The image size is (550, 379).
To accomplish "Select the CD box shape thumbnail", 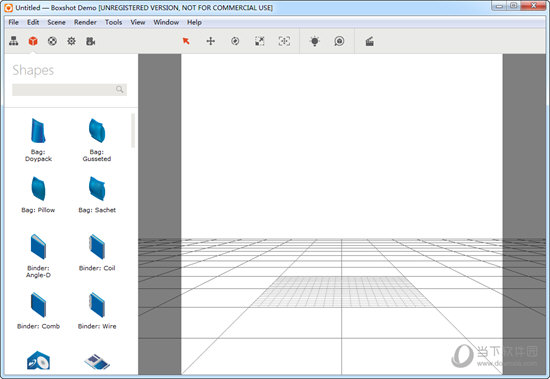I will [38, 360].
